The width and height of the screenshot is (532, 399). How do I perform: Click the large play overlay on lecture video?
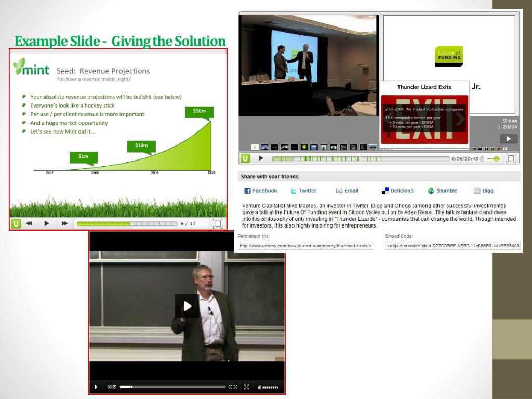coord(187,306)
